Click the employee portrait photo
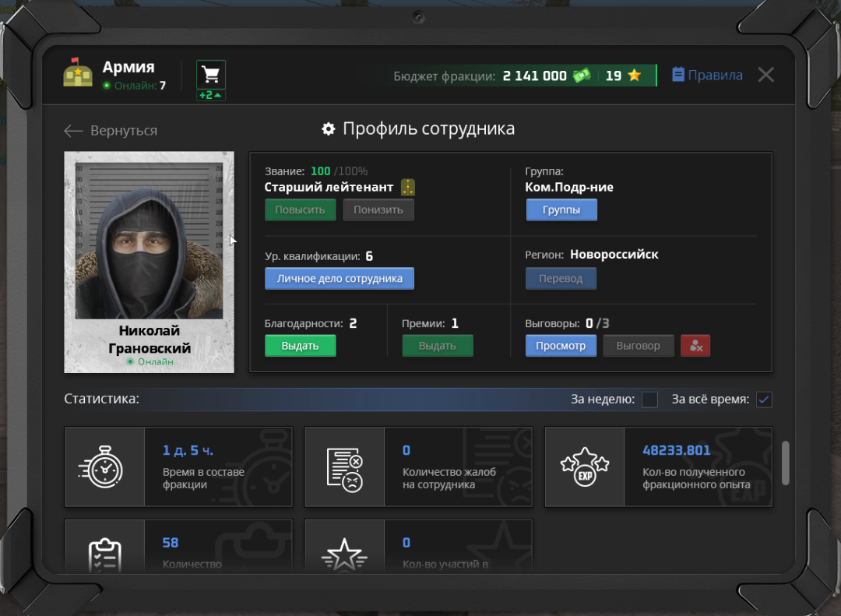The height and width of the screenshot is (616, 841). pyautogui.click(x=149, y=241)
